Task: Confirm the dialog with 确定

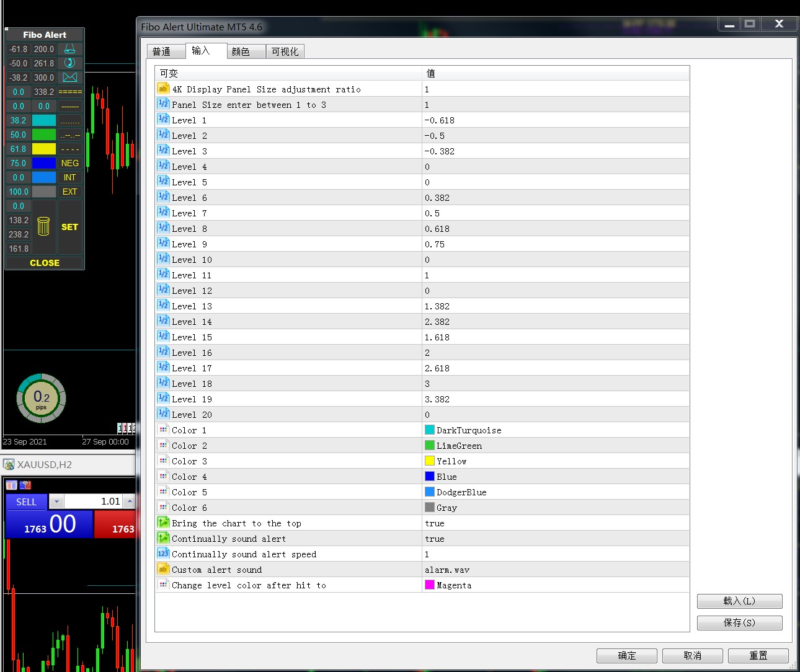Action: pyautogui.click(x=627, y=655)
